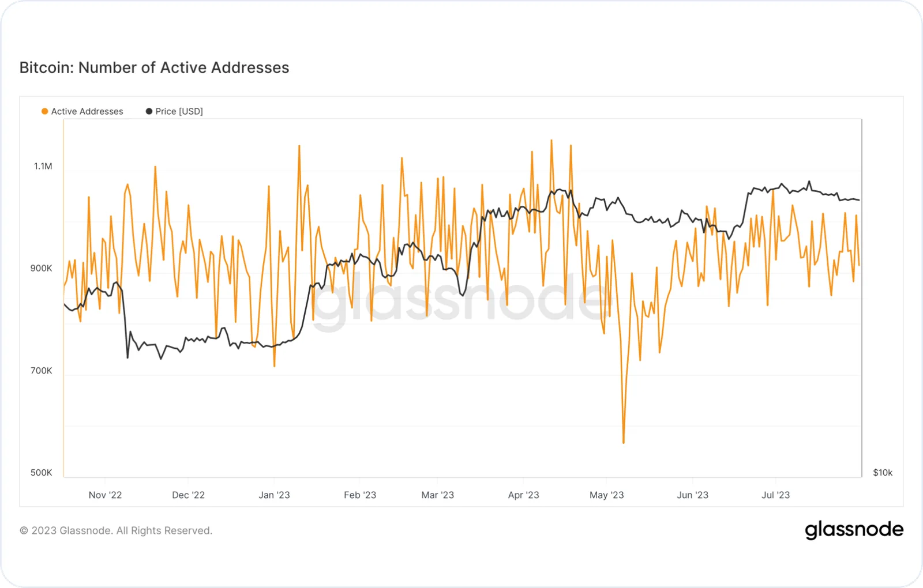
Task: Click the Feb '23 x-axis label
Action: [360, 495]
